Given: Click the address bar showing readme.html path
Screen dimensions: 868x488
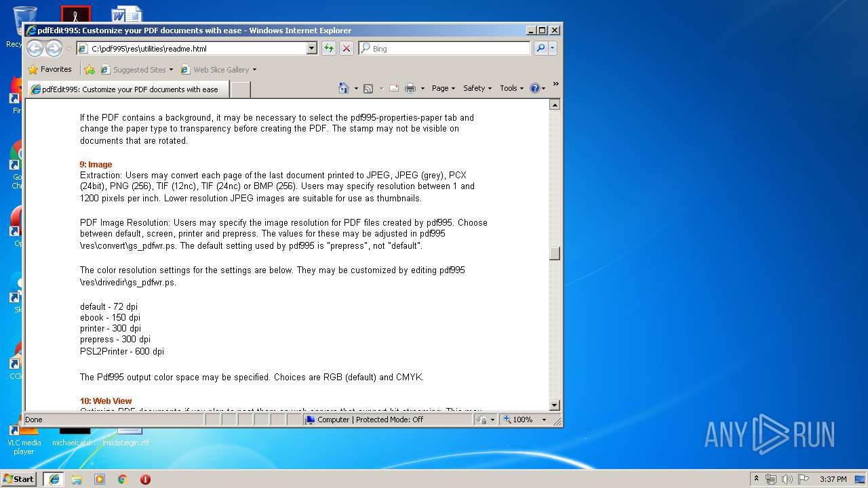Looking at the screenshot, I should tap(191, 49).
